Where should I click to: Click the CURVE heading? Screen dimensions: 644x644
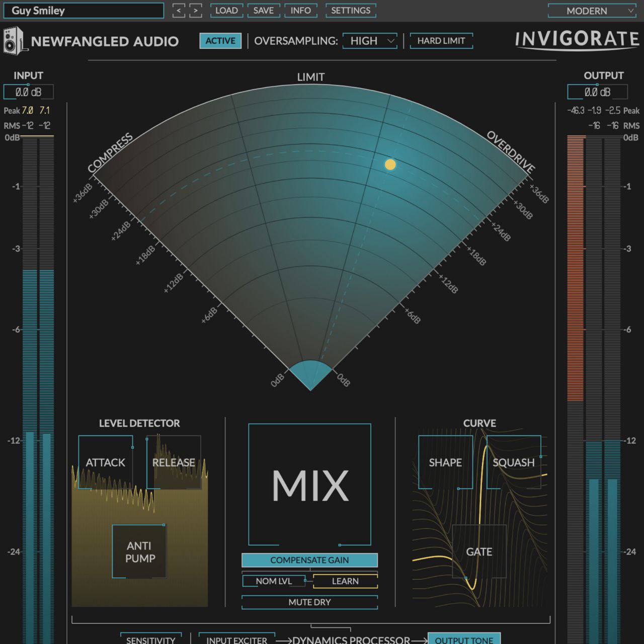(x=479, y=423)
